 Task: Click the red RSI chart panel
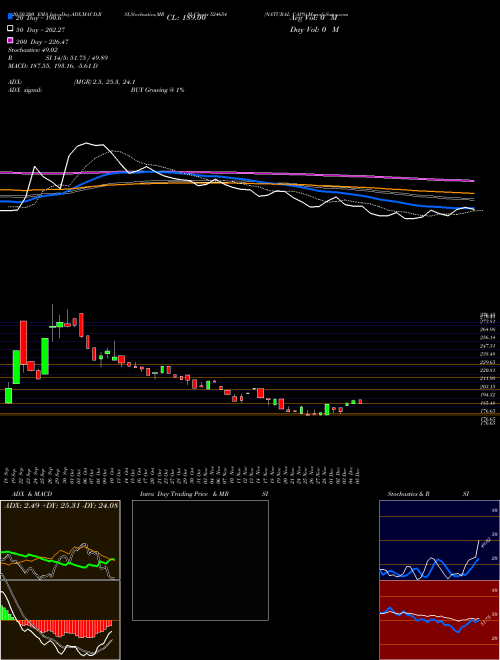point(439,620)
